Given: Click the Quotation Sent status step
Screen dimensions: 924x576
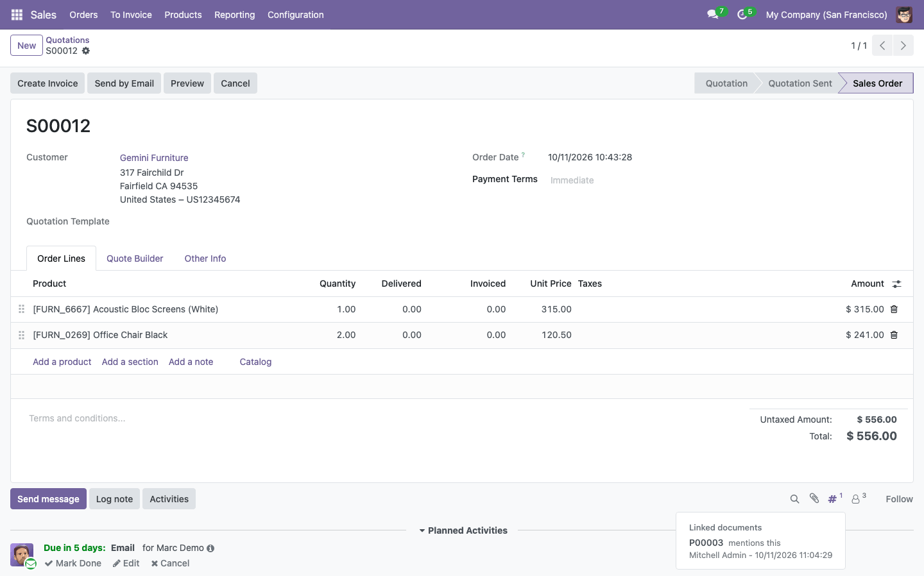Looking at the screenshot, I should click(x=800, y=83).
